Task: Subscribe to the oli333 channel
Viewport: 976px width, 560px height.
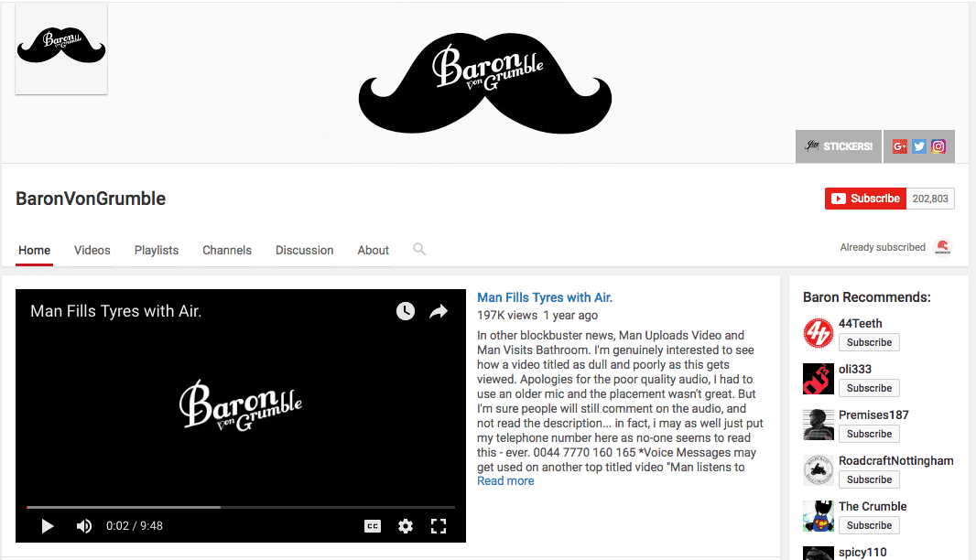Action: (869, 388)
